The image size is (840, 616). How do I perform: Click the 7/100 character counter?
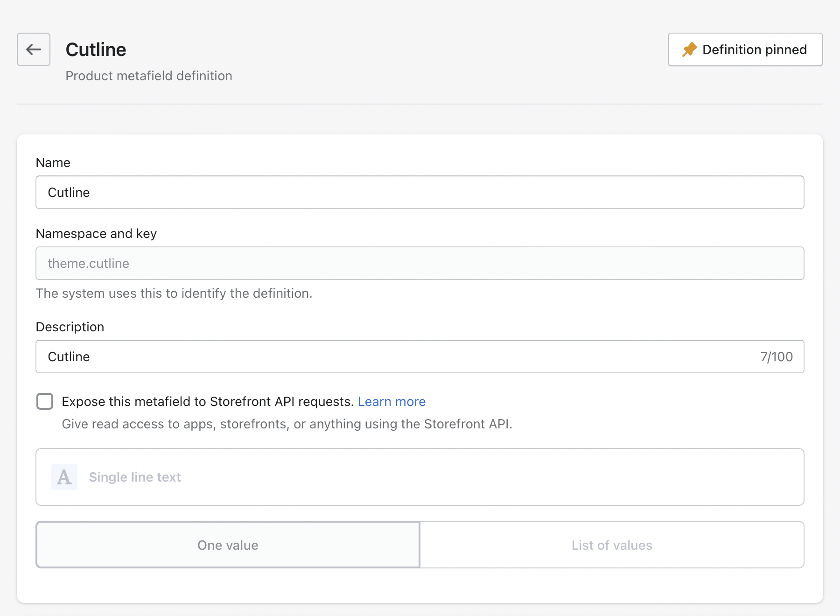pyautogui.click(x=776, y=357)
